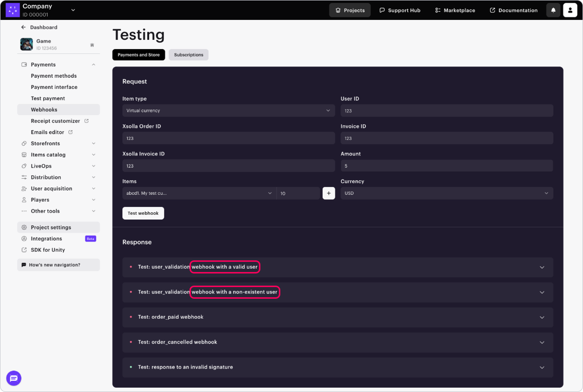583x392 pixels.
Task: Open SDK for Unity
Action: pos(48,250)
